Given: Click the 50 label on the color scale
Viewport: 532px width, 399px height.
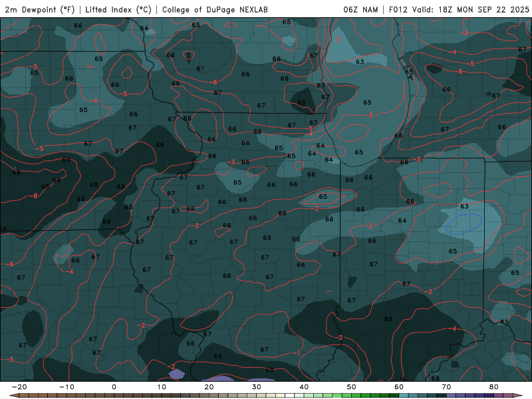Looking at the screenshot, I should (x=352, y=387).
